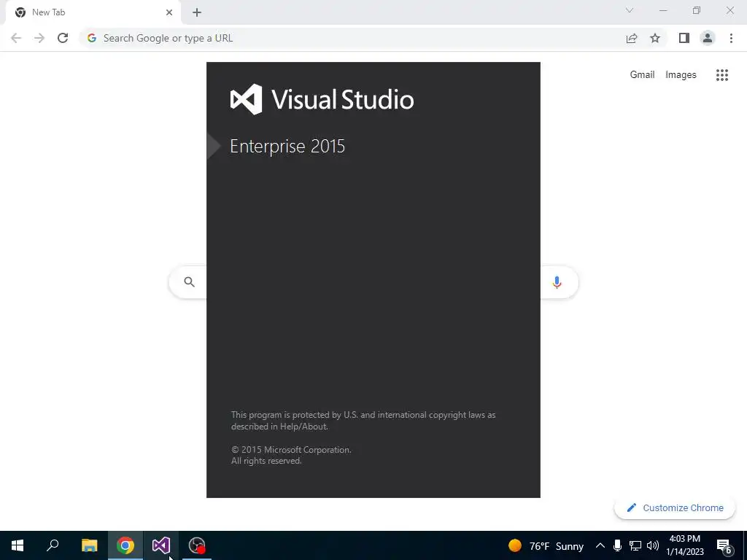The height and width of the screenshot is (560, 747).
Task: Open File Explorer from taskbar
Action: (89, 545)
